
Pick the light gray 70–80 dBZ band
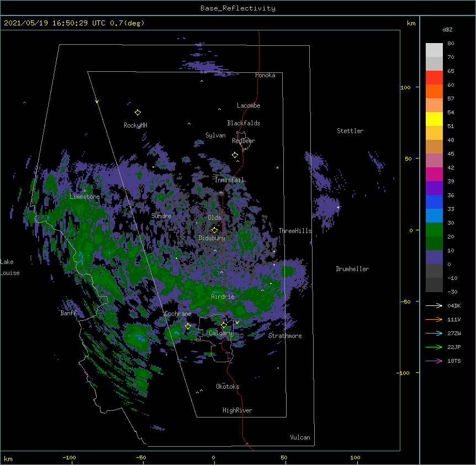click(x=434, y=50)
